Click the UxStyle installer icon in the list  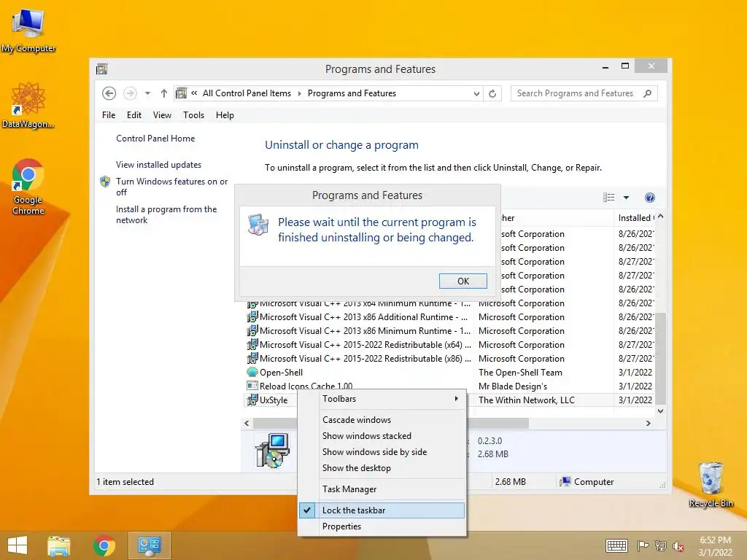[x=252, y=400]
